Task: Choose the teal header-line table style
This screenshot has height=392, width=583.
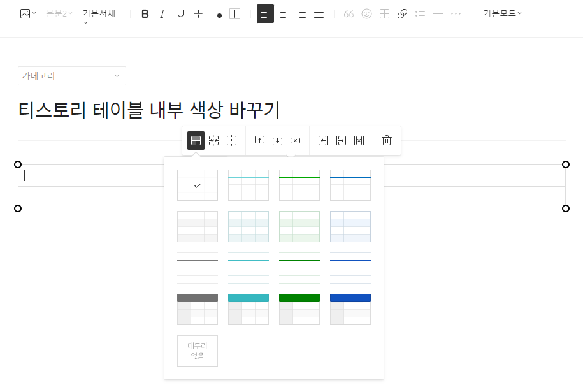Action: tap(248, 185)
